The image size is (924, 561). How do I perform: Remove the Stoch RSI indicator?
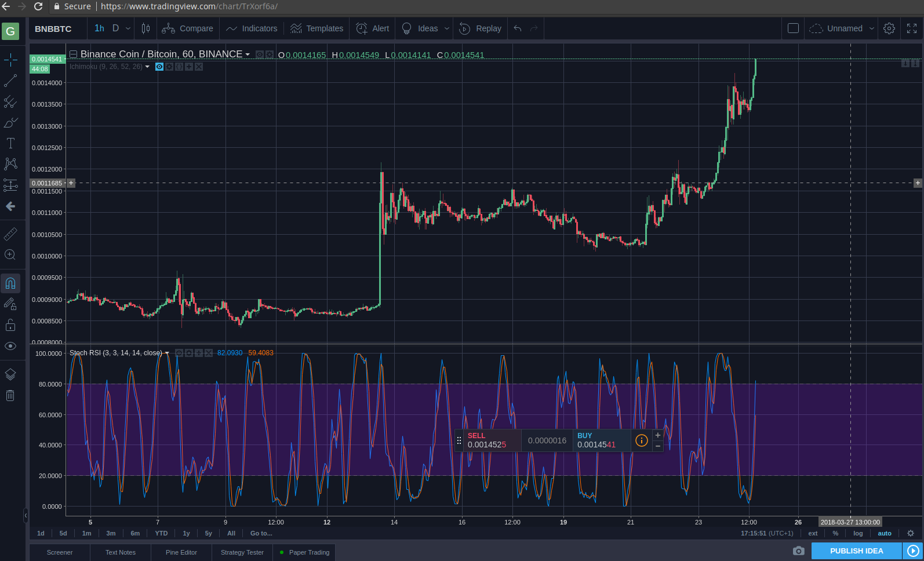tap(209, 352)
